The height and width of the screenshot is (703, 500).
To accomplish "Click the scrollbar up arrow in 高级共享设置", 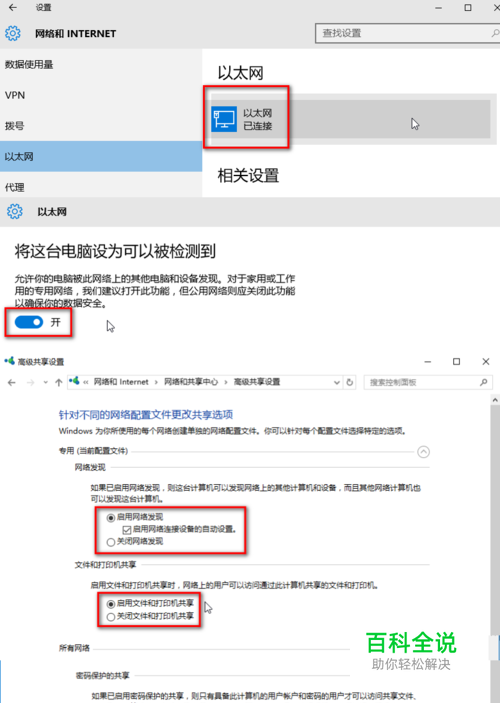I will pyautogui.click(x=495, y=399).
